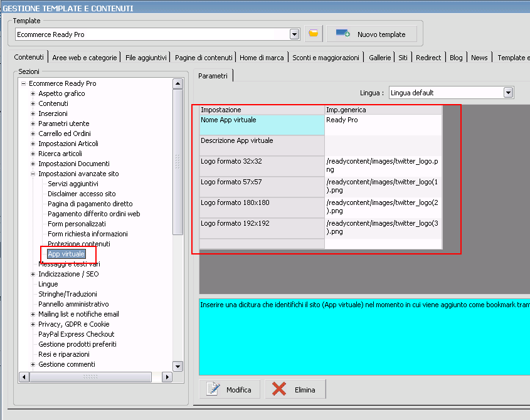
Task: Collapse the Ecommerce Ready Pro root node
Action: click(23, 83)
